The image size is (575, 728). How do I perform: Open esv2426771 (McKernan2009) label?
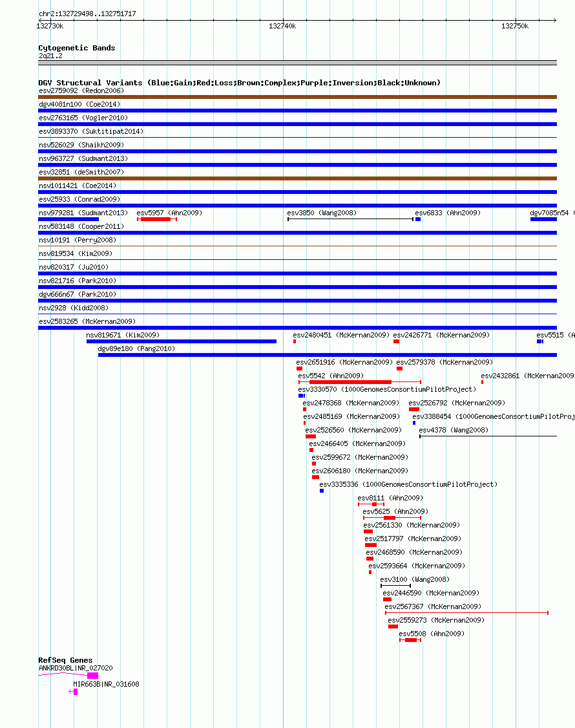point(441,335)
